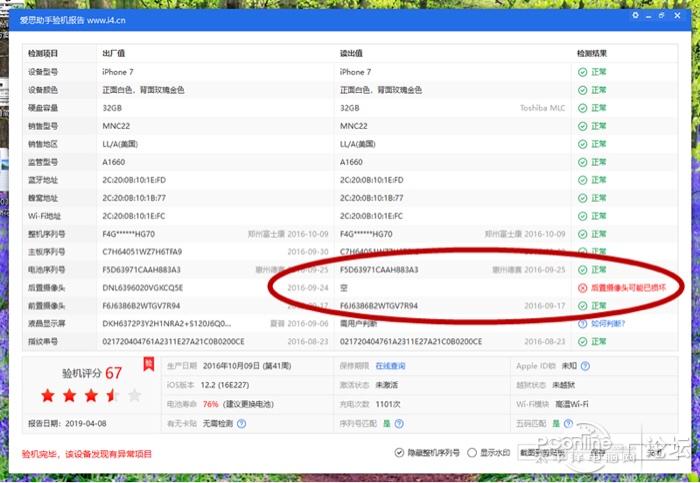Image resolution: width=700 pixels, height=483 pixels.
Task: Open the settings gear in the title bar
Action: click(x=635, y=15)
